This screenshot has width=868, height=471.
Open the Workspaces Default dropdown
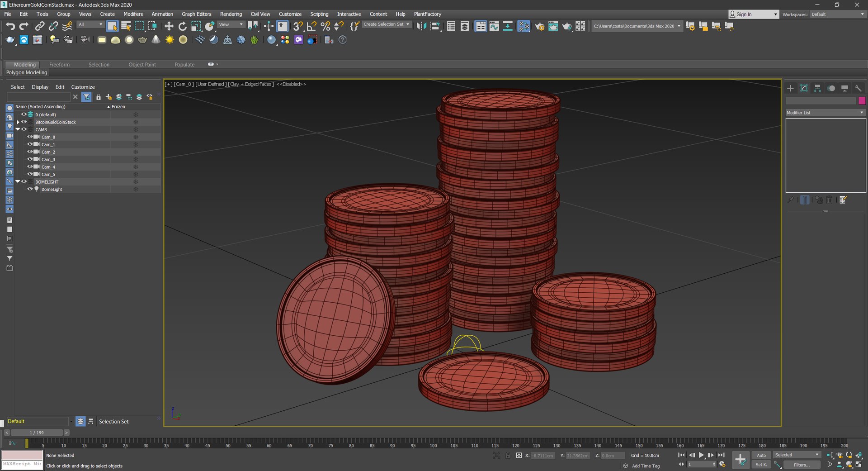838,14
